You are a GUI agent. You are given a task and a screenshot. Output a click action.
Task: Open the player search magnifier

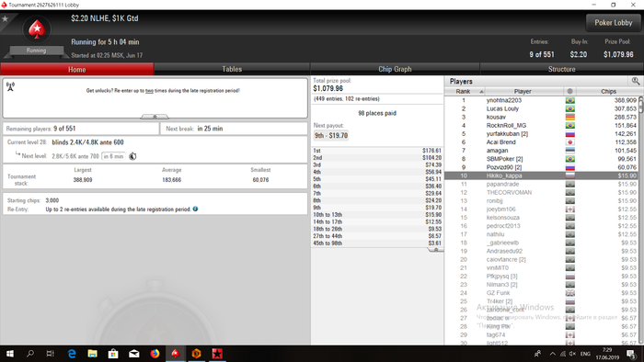pos(636,81)
